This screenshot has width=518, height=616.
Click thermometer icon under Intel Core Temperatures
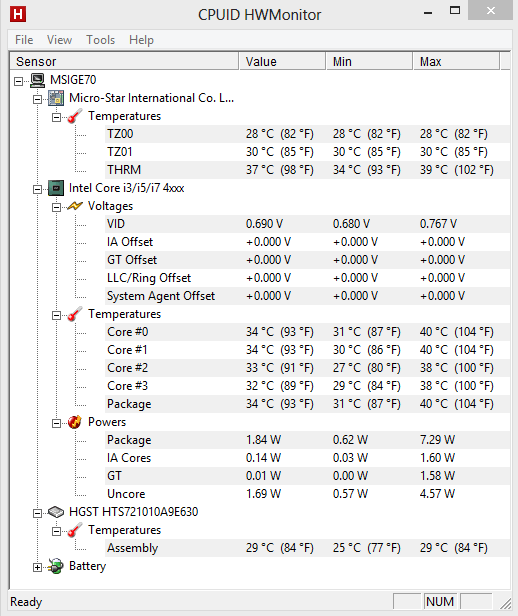point(75,314)
